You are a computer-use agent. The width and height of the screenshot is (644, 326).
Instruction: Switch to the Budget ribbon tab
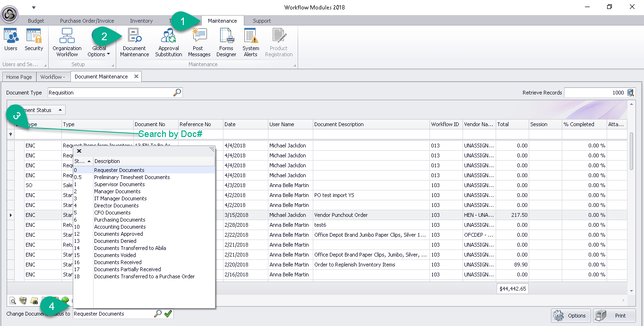pos(36,21)
